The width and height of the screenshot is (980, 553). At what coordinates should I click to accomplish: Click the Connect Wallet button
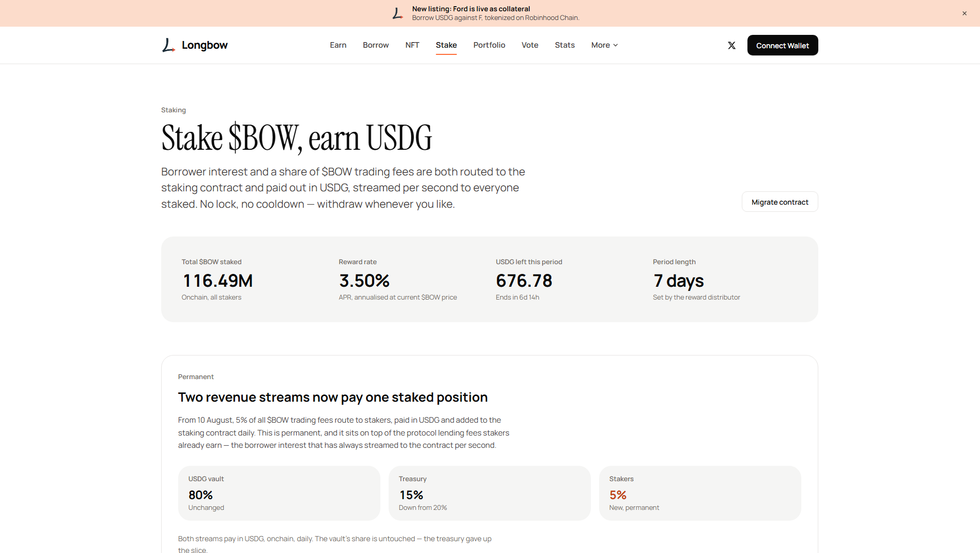[782, 45]
